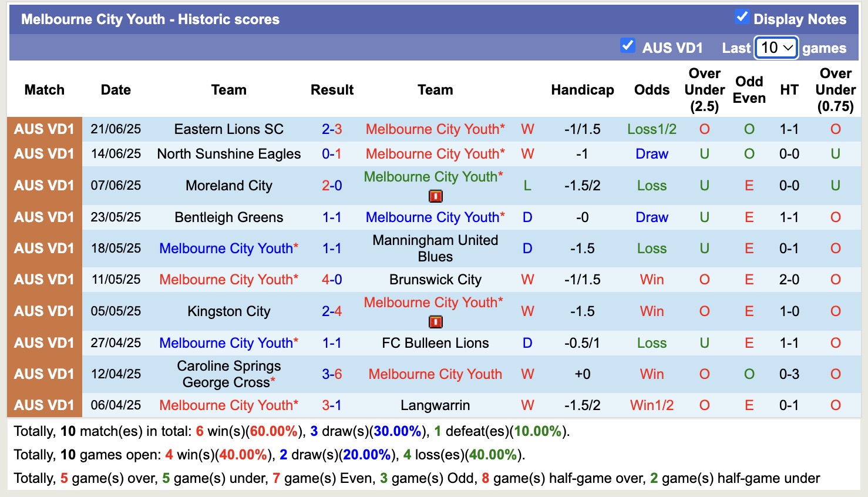Click the red card icon under Melbourne City Youth in Moreland City row

tap(435, 196)
